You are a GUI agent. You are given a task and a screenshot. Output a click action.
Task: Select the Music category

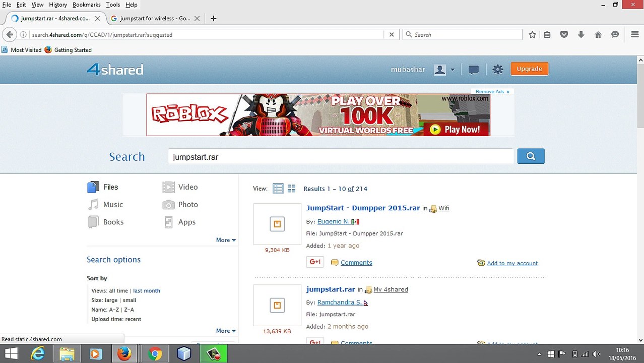(x=105, y=205)
